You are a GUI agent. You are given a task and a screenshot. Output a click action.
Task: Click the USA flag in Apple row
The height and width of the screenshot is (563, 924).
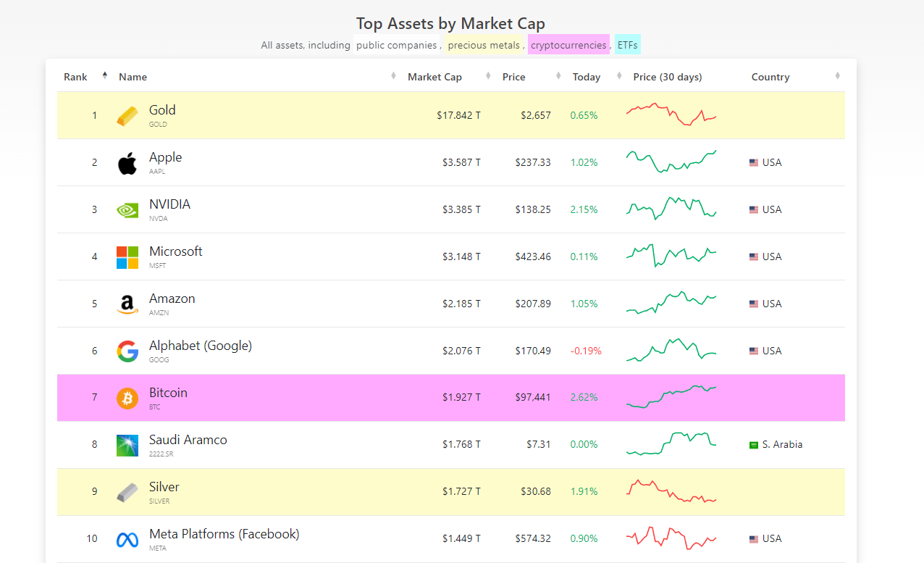point(754,163)
